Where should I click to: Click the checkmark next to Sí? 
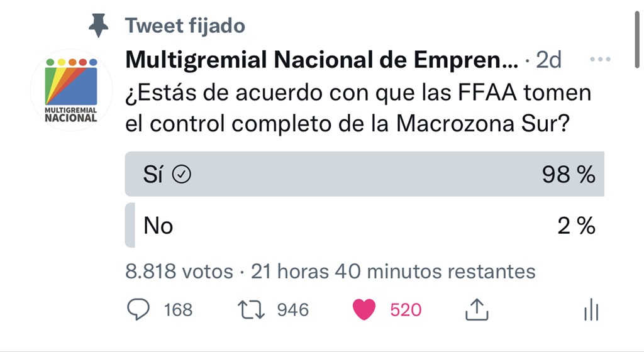click(x=182, y=174)
